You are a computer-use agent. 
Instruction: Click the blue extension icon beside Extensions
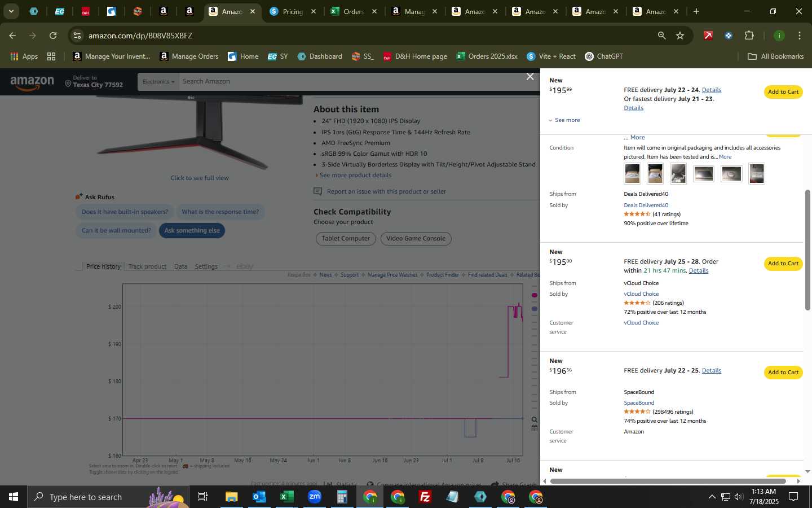729,36
